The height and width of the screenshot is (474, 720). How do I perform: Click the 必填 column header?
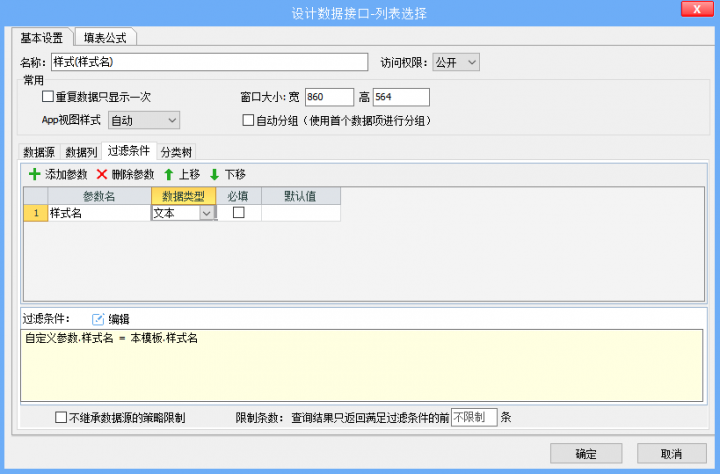pyautogui.click(x=238, y=196)
